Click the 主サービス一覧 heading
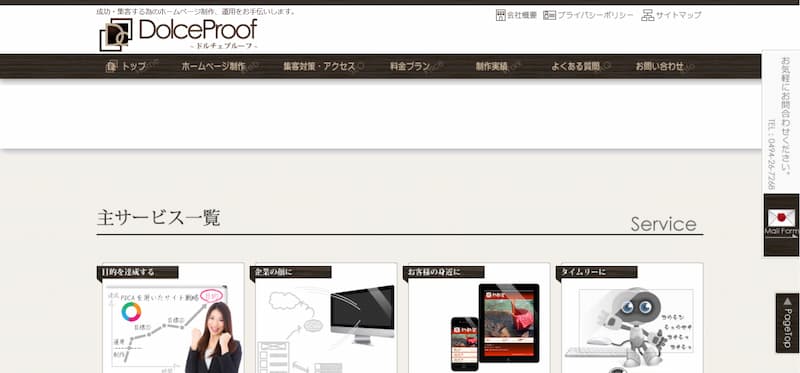This screenshot has height=373, width=800. (159, 218)
